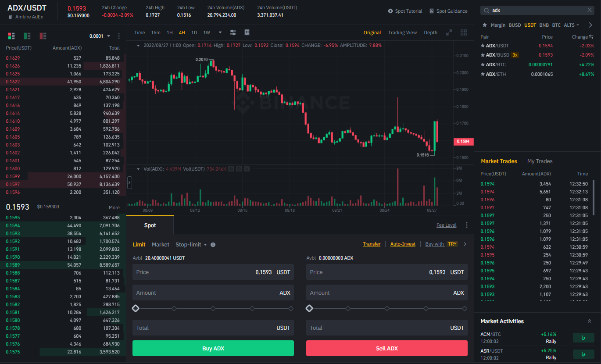This screenshot has width=601, height=364.
Task: Open ALTS market dropdown
Action: coord(571,25)
